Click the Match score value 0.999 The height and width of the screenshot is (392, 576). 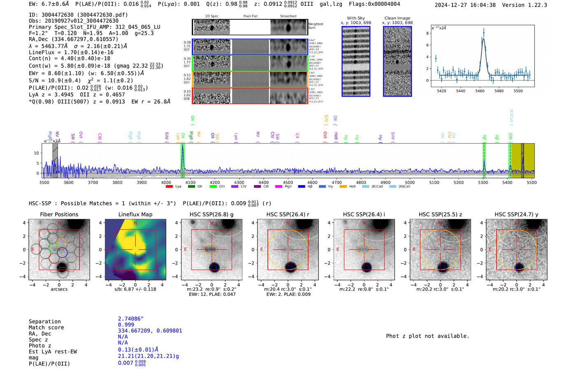point(126,325)
